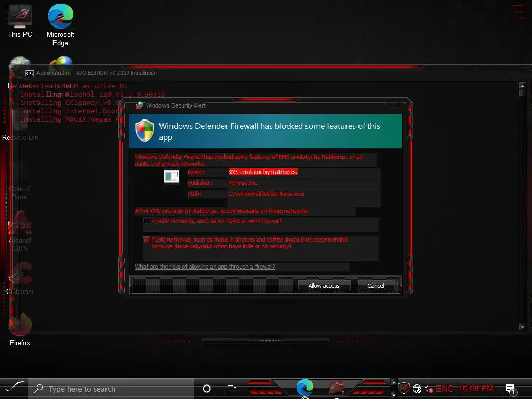Open Cortana circle on taskbar
This screenshot has width=532, height=399.
click(x=207, y=389)
